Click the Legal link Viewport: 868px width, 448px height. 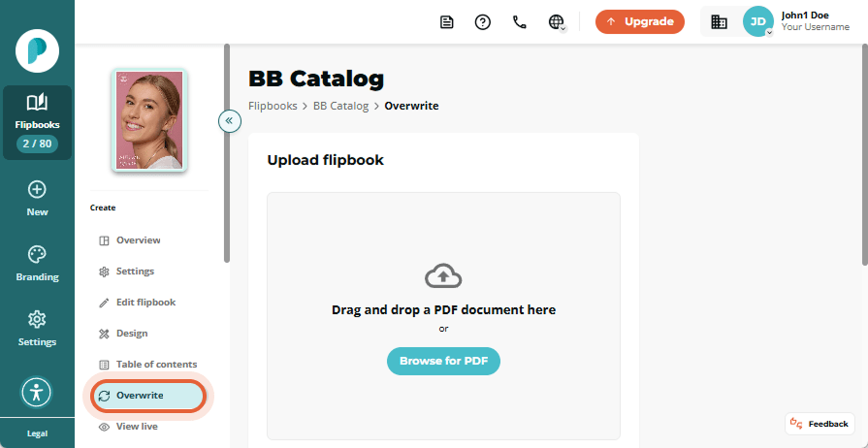point(37,433)
